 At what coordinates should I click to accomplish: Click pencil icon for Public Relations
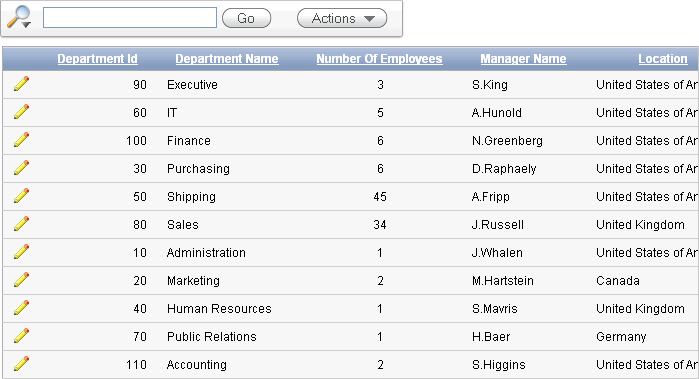click(21, 336)
